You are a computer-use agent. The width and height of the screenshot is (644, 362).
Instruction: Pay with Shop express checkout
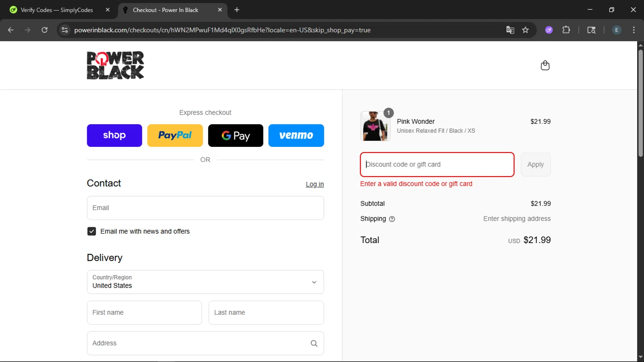[115, 136]
